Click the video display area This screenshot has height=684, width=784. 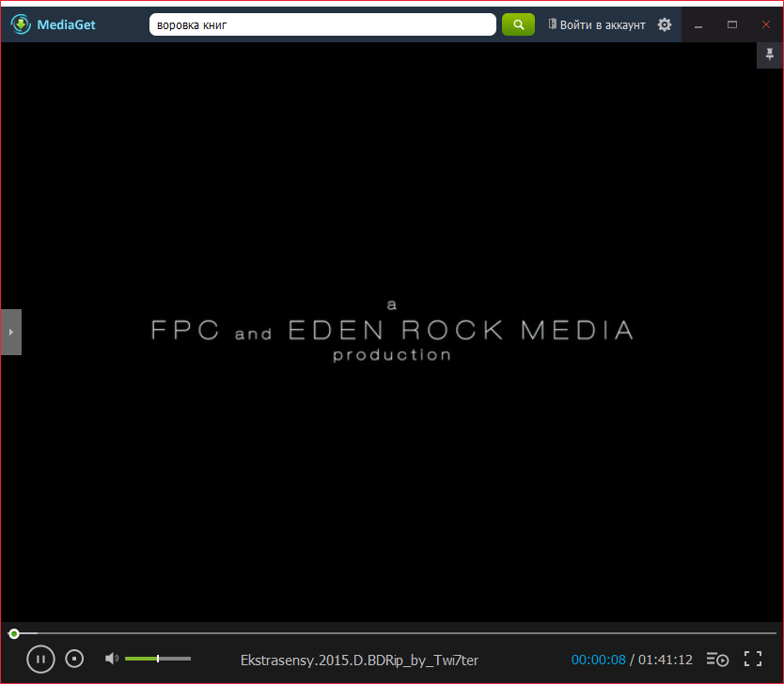[x=392, y=332]
